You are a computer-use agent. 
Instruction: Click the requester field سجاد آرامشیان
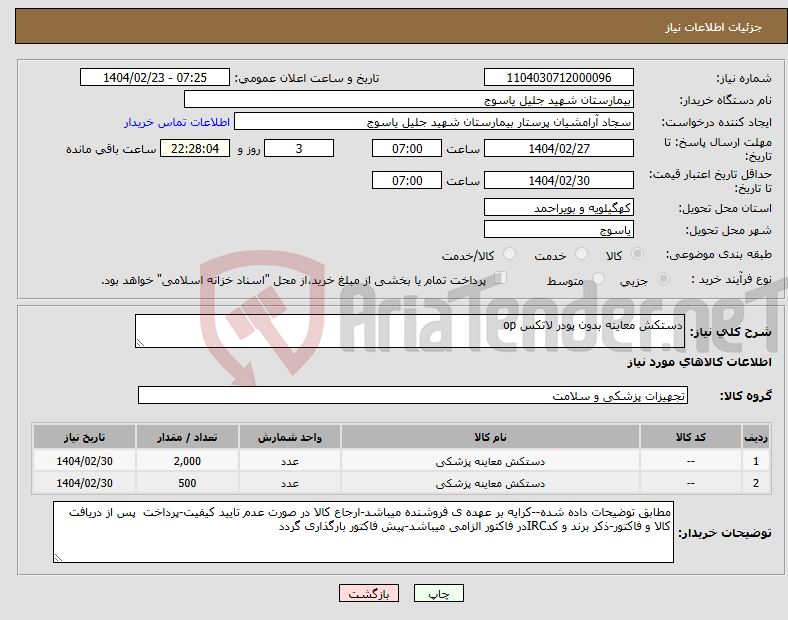click(434, 122)
